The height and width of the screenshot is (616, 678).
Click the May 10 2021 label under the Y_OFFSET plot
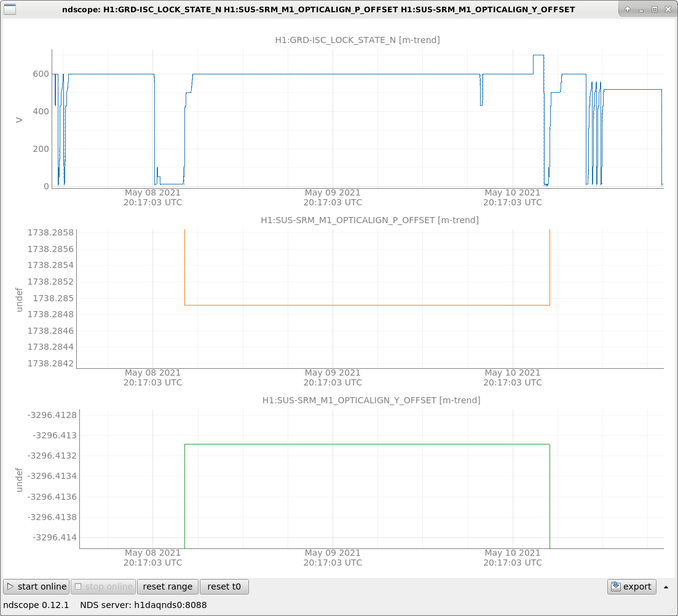513,557
